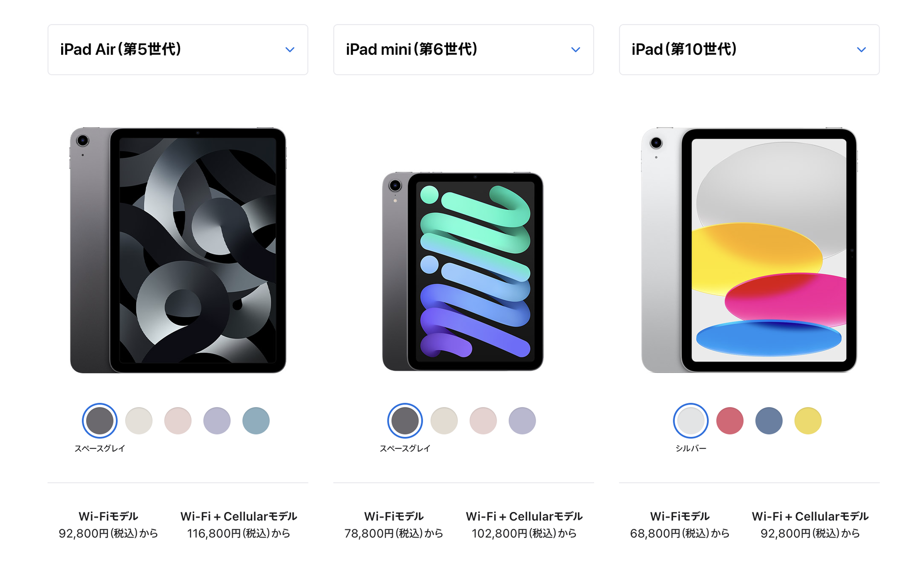924x563 pixels.
Task: Click the iPad Air product image
Action: tap(178, 250)
